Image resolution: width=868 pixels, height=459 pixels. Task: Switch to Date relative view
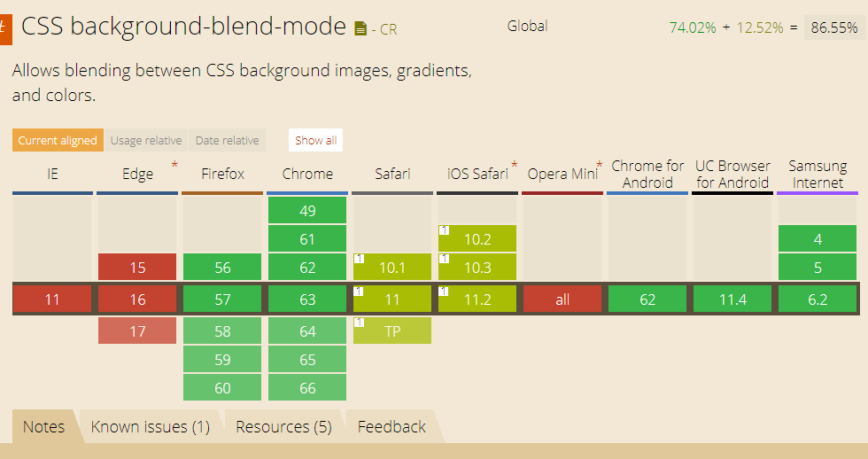point(227,140)
